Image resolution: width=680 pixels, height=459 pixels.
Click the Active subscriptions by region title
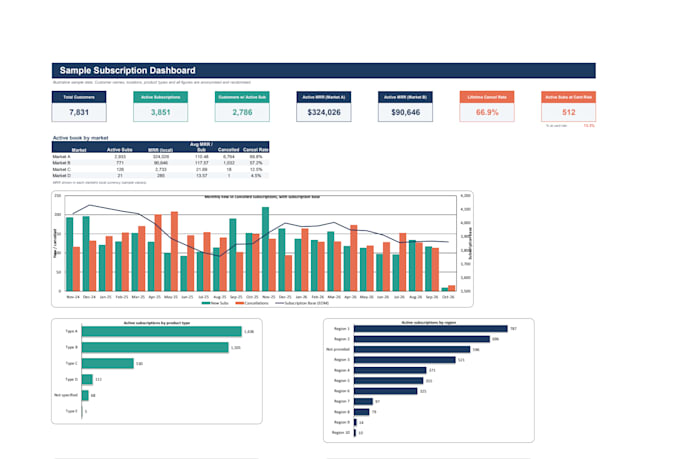(428, 323)
